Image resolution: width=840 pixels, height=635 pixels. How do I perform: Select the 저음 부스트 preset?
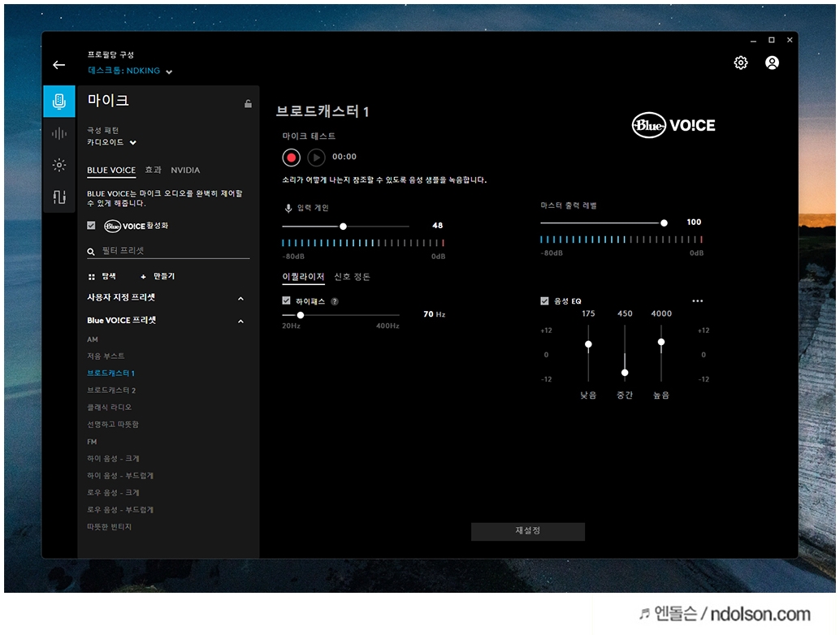click(x=106, y=356)
